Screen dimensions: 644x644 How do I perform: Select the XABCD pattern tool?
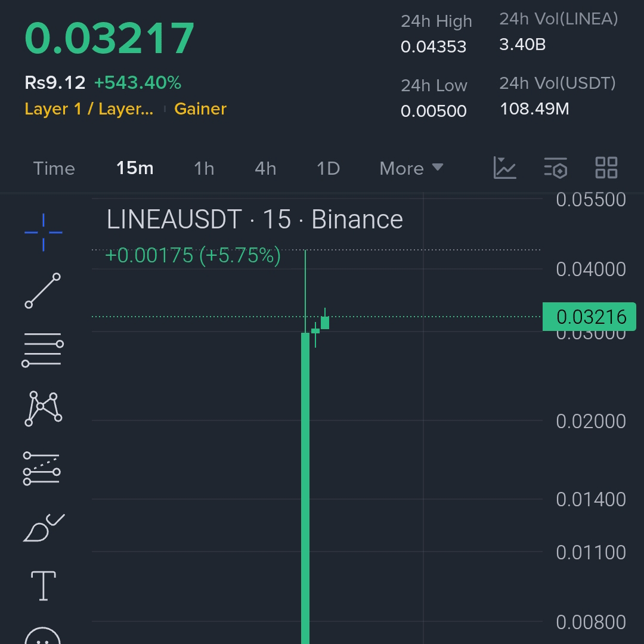point(44,408)
